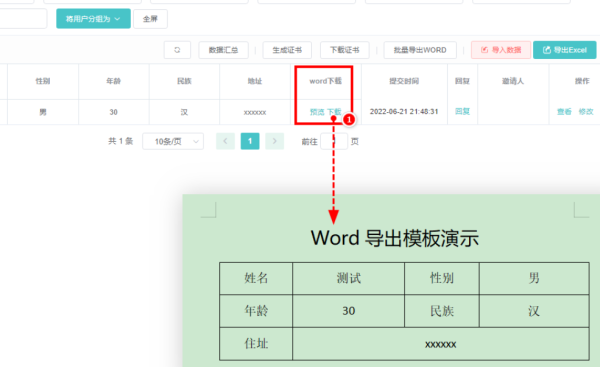Click the 全屏 button
The image size is (600, 367).
pos(150,19)
